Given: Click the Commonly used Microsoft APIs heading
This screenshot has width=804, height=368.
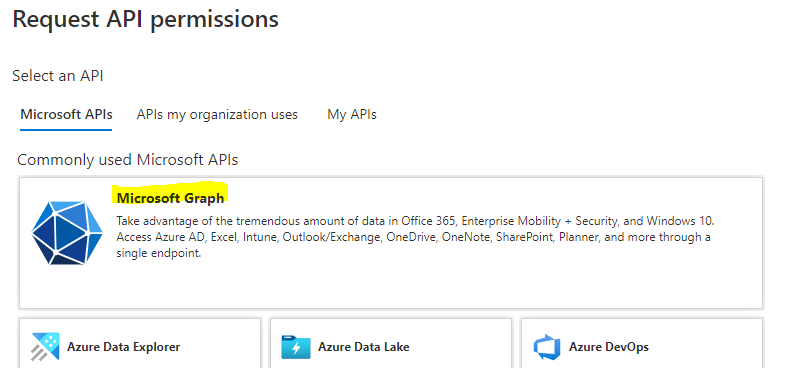Looking at the screenshot, I should tap(128, 160).
